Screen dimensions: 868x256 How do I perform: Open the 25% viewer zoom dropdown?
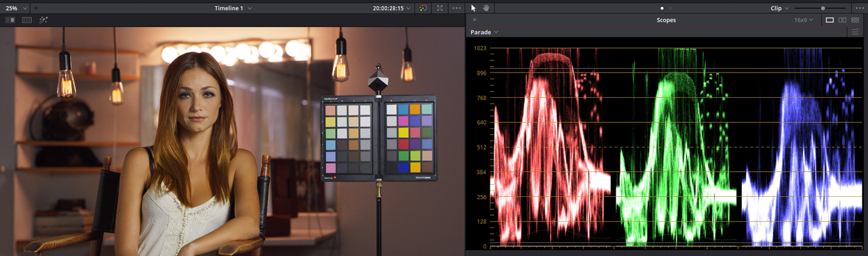pyautogui.click(x=16, y=8)
